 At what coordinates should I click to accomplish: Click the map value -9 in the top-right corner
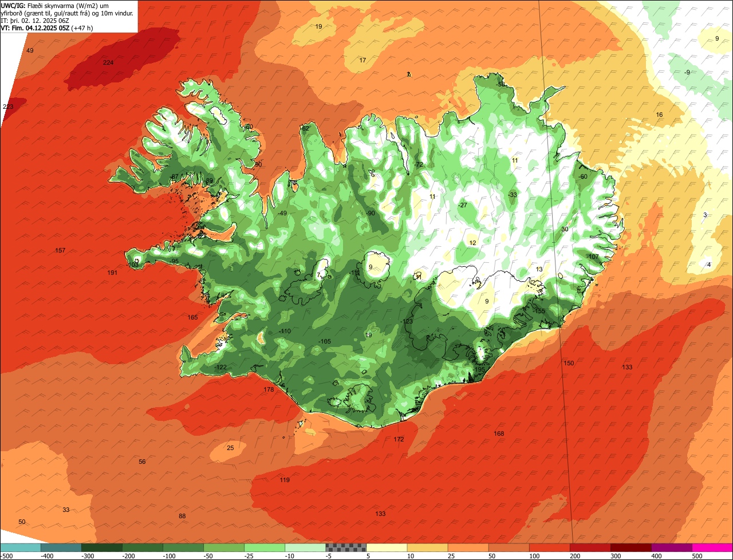click(687, 72)
